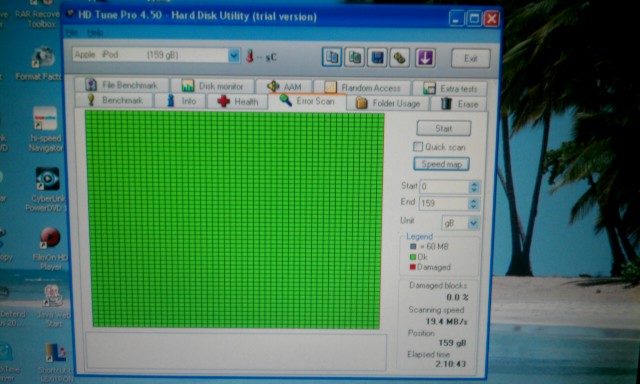Screen dimensions: 640x384
Task: Switch to the Health tab
Action: (x=238, y=101)
